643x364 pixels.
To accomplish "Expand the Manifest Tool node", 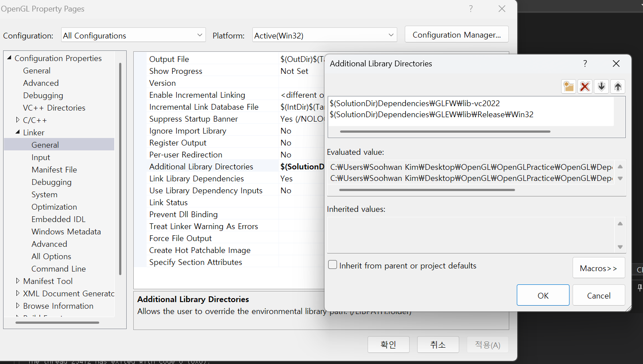I will 18,281.
